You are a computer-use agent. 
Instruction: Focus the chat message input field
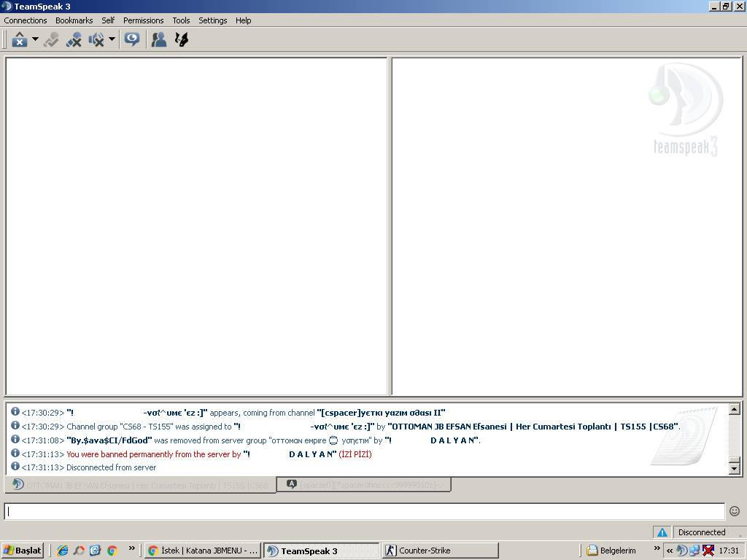pos(365,511)
